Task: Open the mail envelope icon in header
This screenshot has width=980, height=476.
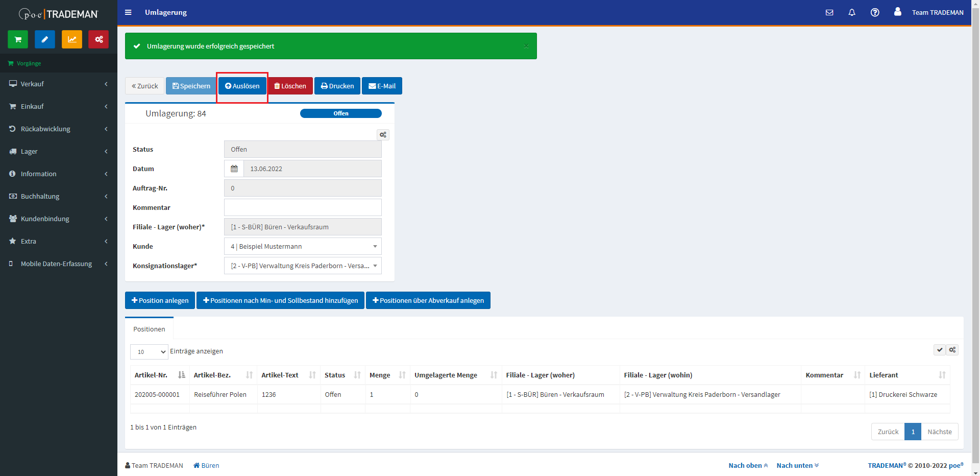Action: click(829, 12)
